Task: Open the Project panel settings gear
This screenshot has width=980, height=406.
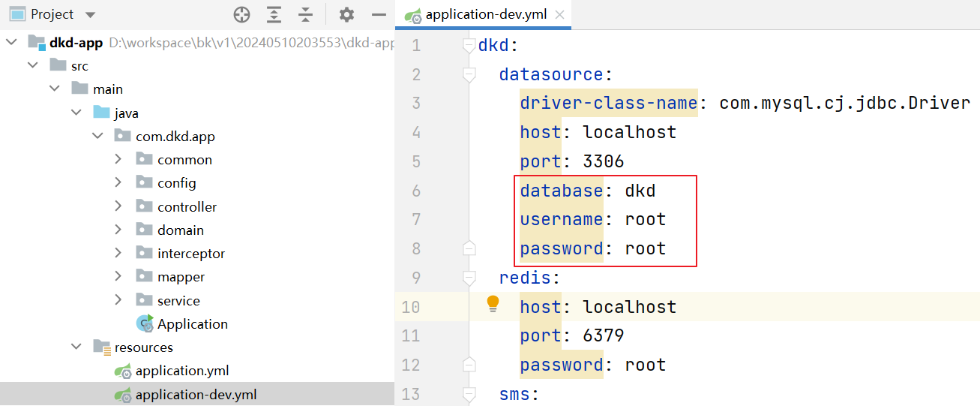Action: 346,14
